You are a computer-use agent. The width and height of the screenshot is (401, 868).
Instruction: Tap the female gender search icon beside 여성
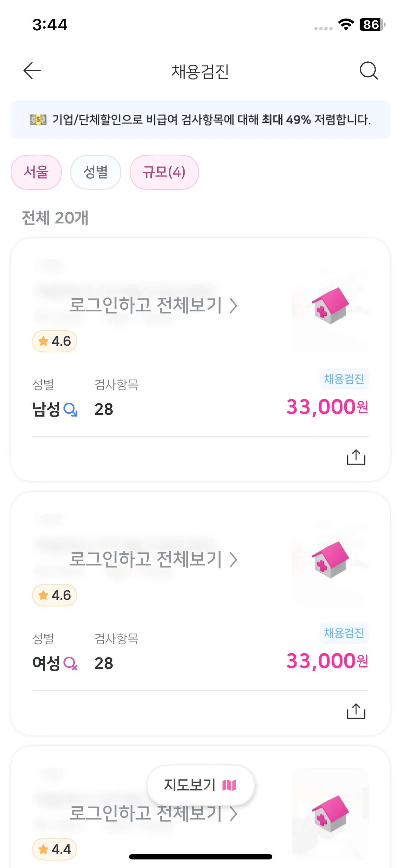[x=71, y=663]
